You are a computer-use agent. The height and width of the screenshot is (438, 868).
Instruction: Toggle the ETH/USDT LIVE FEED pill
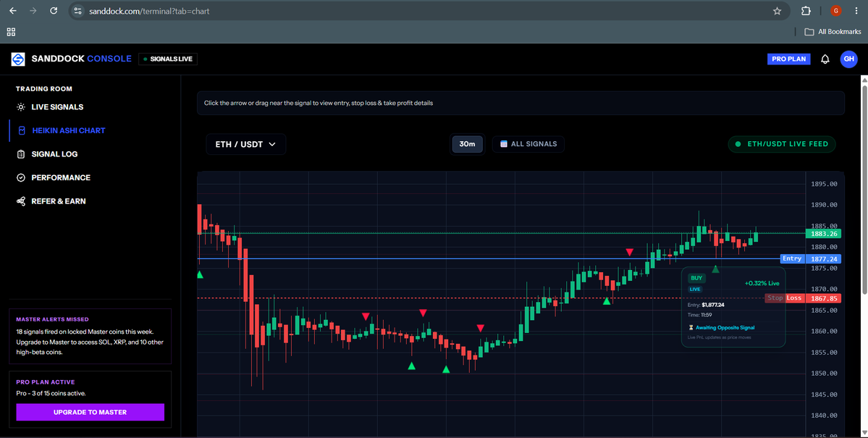click(782, 144)
